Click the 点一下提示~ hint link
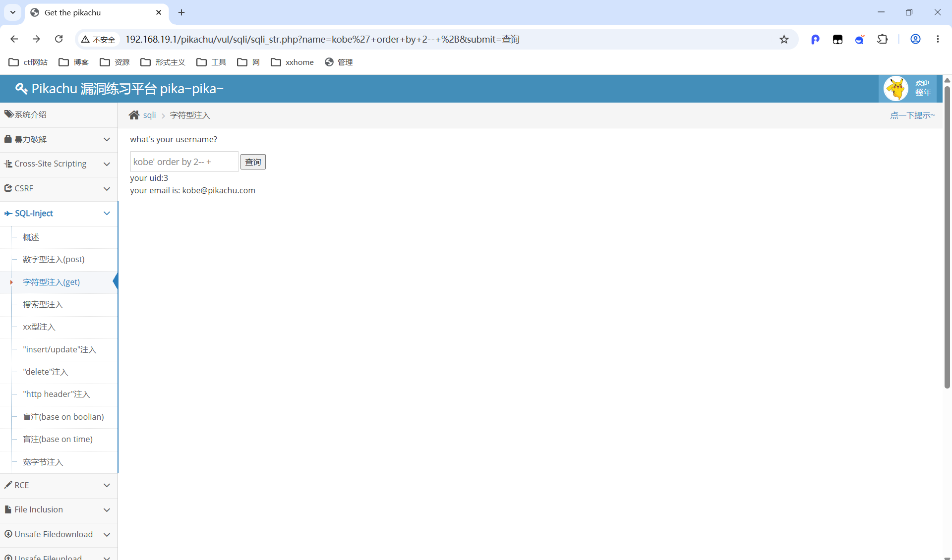The width and height of the screenshot is (952, 560). click(912, 115)
